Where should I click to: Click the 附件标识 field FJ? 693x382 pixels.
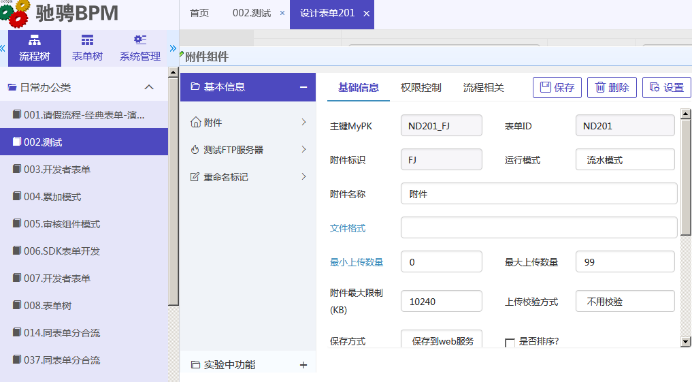point(442,160)
